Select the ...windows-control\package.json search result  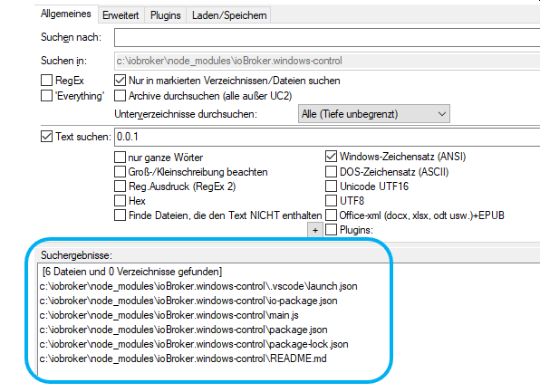[184, 330]
